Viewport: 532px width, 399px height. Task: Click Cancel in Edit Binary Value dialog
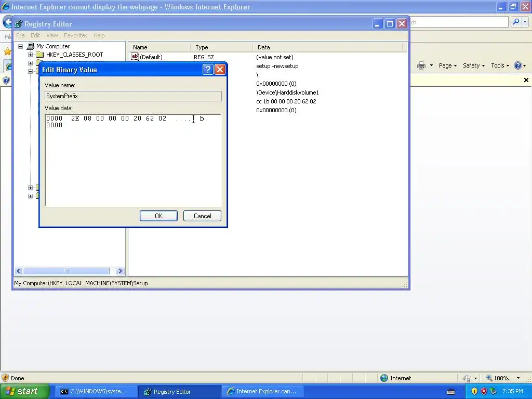coord(202,216)
